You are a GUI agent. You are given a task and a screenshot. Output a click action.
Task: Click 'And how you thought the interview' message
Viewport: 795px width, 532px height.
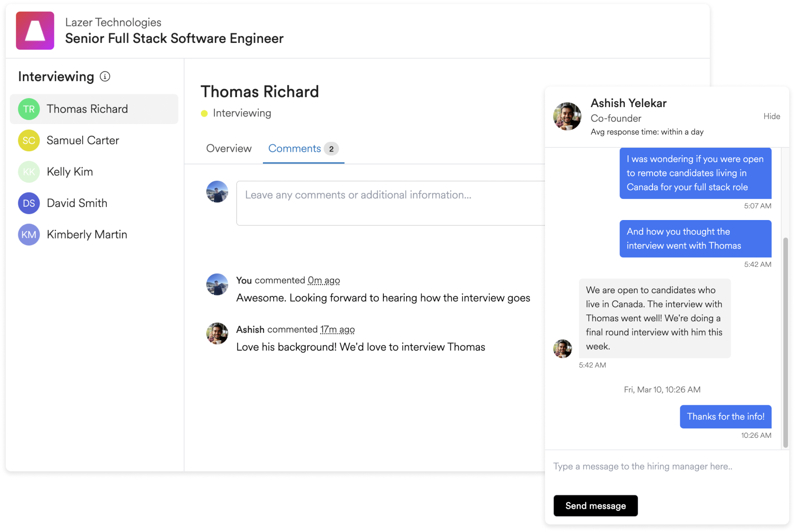point(695,239)
